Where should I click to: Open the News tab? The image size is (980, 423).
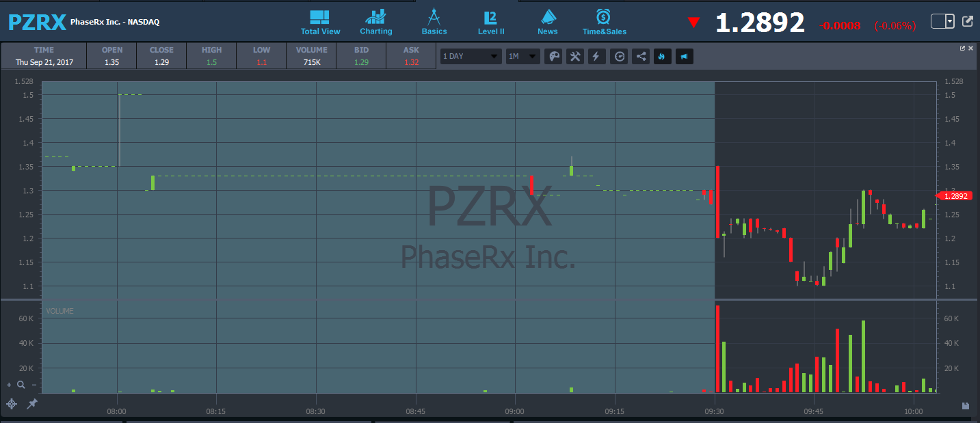tap(548, 23)
